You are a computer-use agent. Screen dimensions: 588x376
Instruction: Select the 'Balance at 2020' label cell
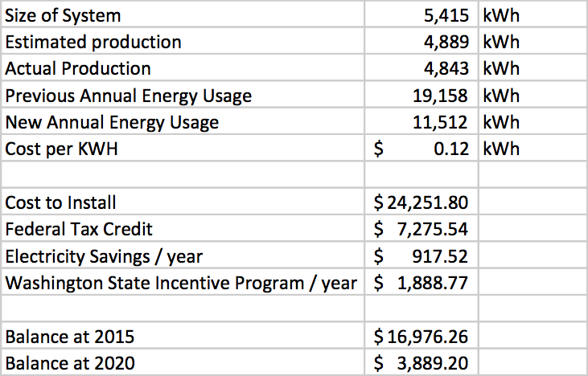(x=183, y=362)
